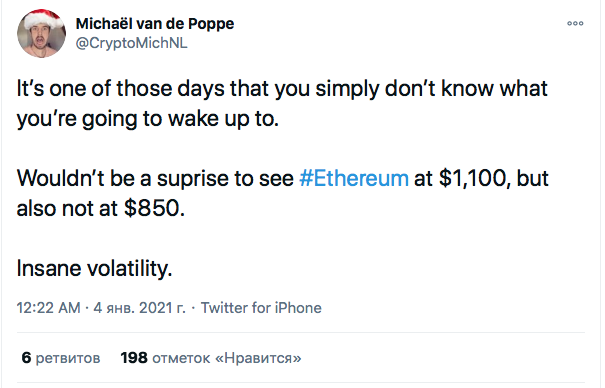
Task: Open the tweet's three-dot more menu
Action: (x=575, y=24)
